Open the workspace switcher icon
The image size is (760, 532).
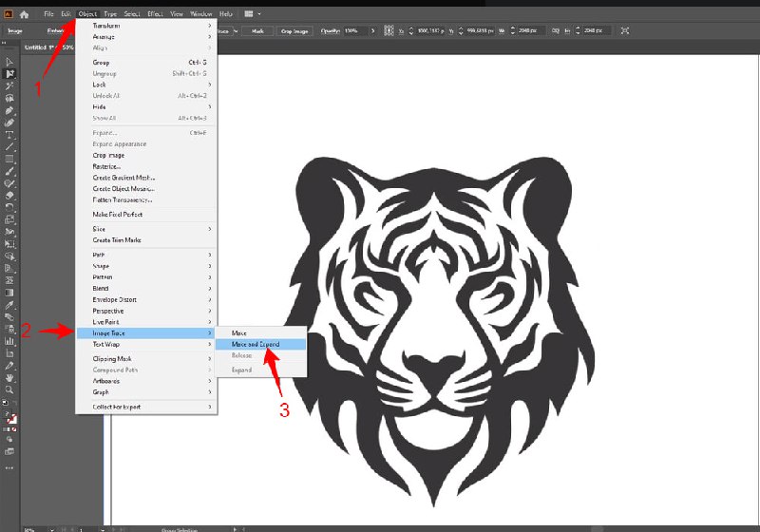coord(251,14)
